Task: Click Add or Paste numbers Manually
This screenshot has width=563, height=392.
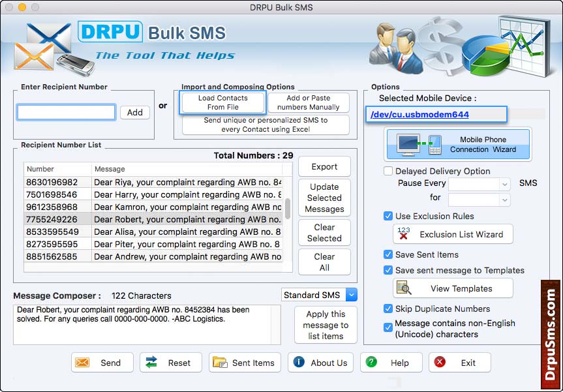Action: [309, 102]
